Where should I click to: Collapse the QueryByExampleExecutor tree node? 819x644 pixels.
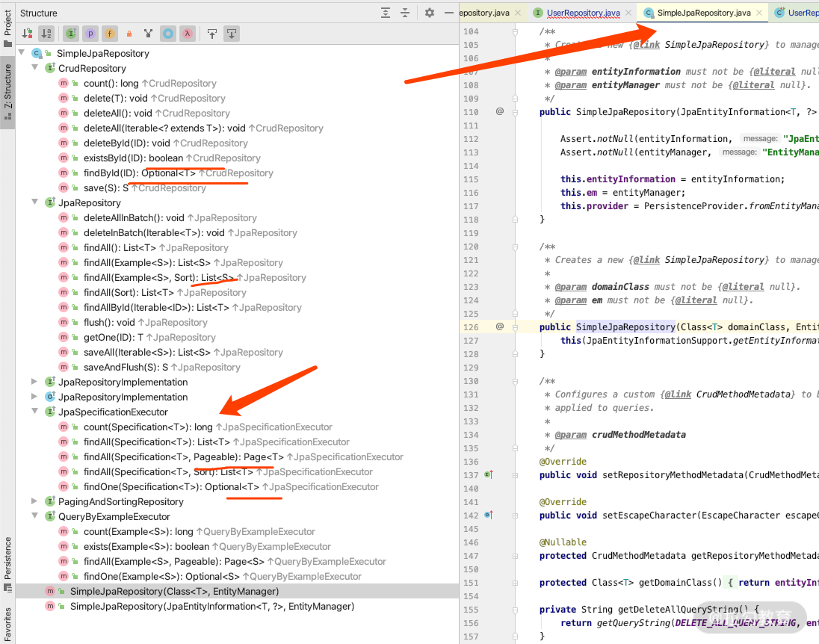(34, 516)
